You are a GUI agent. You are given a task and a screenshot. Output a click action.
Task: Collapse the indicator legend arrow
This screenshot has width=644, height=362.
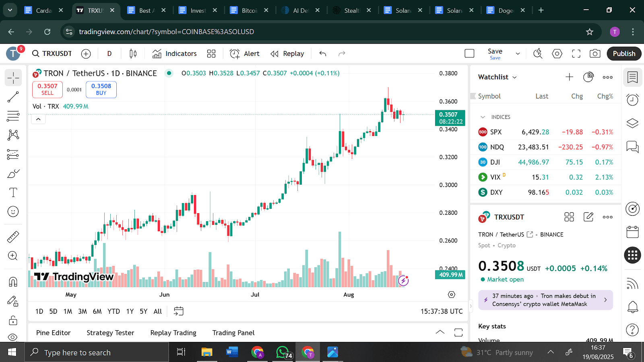tap(38, 119)
